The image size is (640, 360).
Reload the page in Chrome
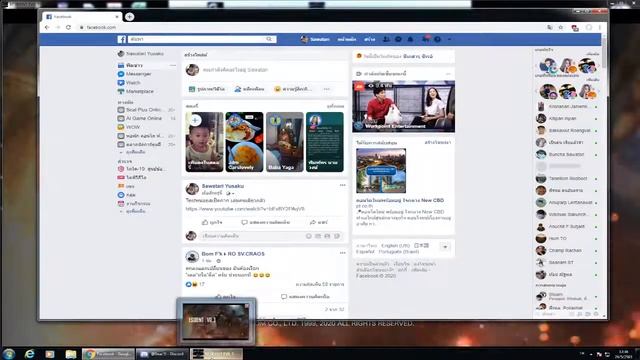(x=68, y=27)
